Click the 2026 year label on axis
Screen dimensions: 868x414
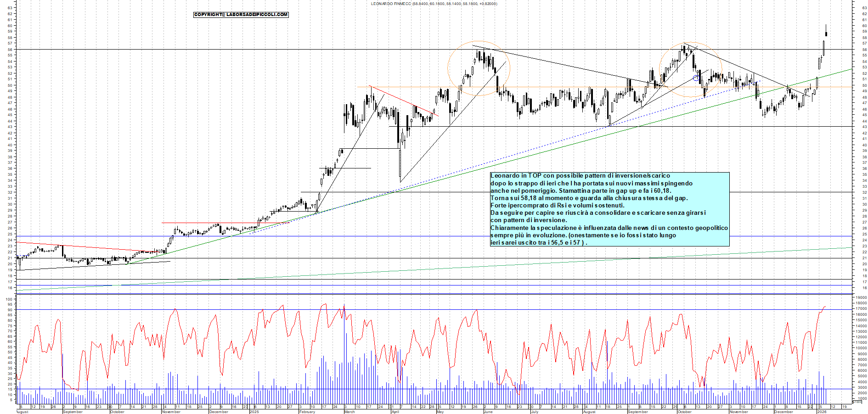click(822, 412)
